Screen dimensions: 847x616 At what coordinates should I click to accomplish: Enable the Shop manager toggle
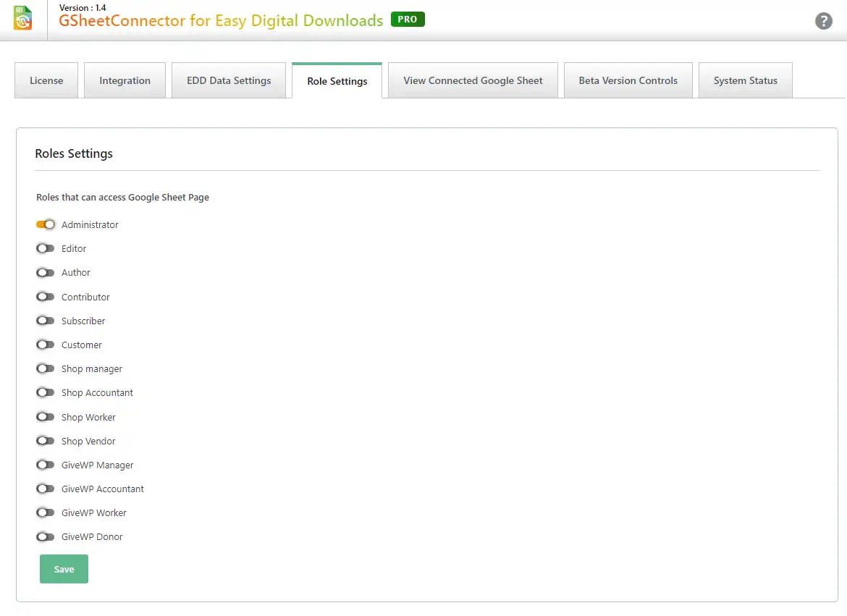(x=46, y=368)
